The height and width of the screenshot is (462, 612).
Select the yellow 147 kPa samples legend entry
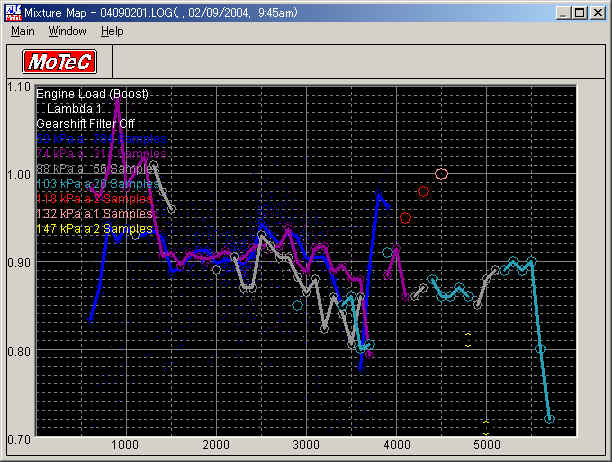tap(94, 229)
